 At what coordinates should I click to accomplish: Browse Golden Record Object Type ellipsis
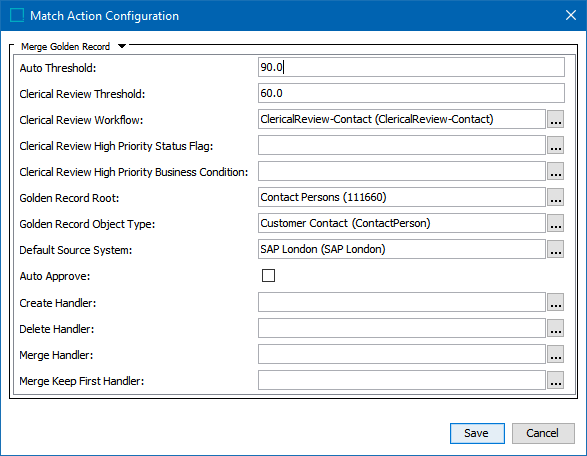(556, 224)
